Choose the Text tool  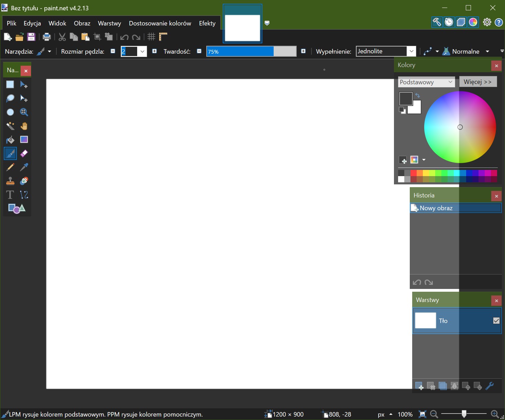point(10,194)
